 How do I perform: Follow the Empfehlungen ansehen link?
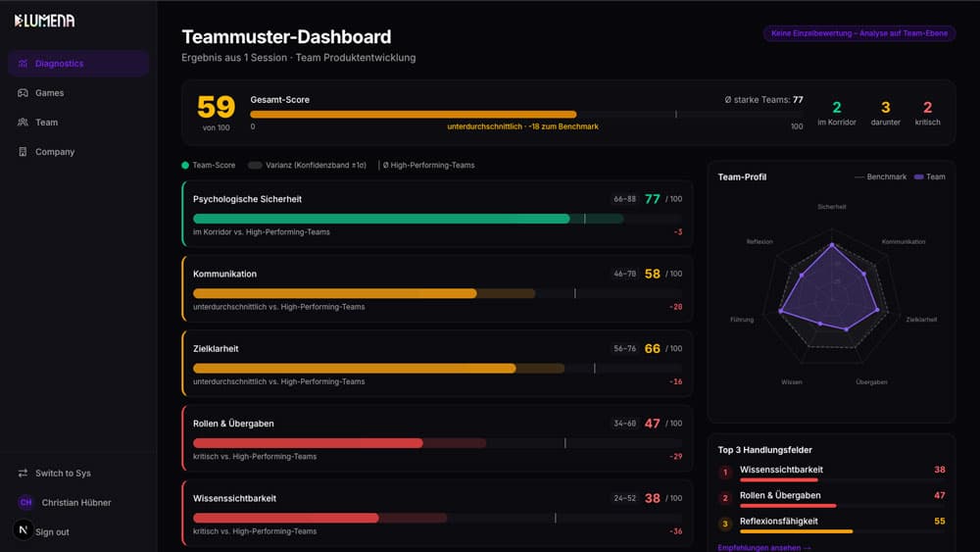click(763, 548)
